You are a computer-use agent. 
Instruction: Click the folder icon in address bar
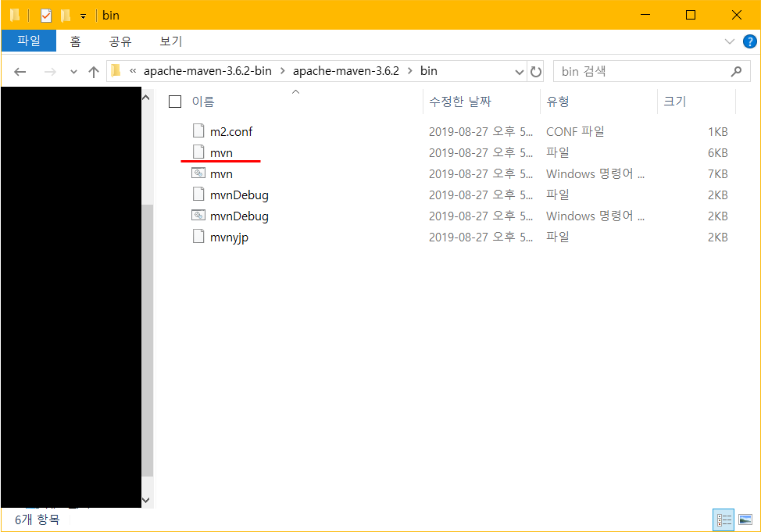(116, 71)
